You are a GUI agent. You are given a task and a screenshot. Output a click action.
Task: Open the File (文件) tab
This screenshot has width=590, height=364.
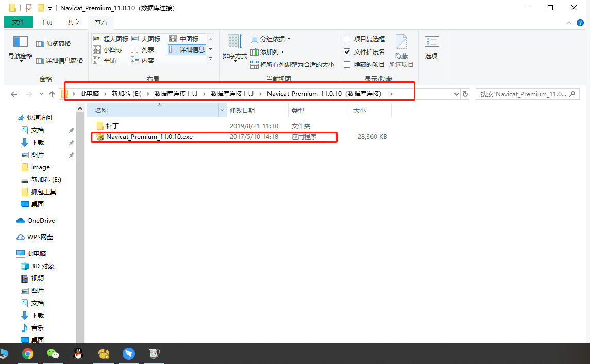tap(19, 22)
